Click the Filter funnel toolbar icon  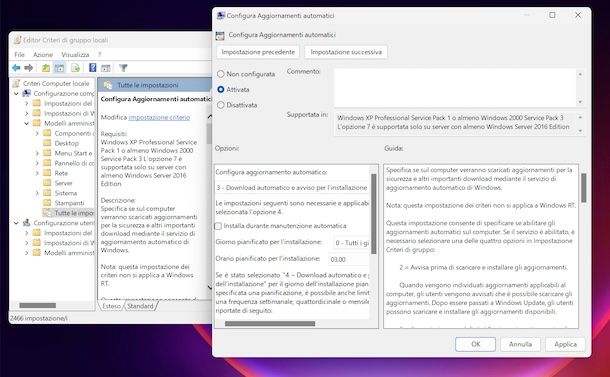pyautogui.click(x=123, y=68)
